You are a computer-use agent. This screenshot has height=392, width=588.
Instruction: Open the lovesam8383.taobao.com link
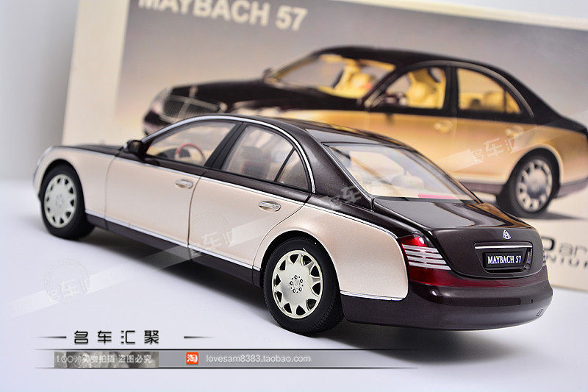point(259,359)
